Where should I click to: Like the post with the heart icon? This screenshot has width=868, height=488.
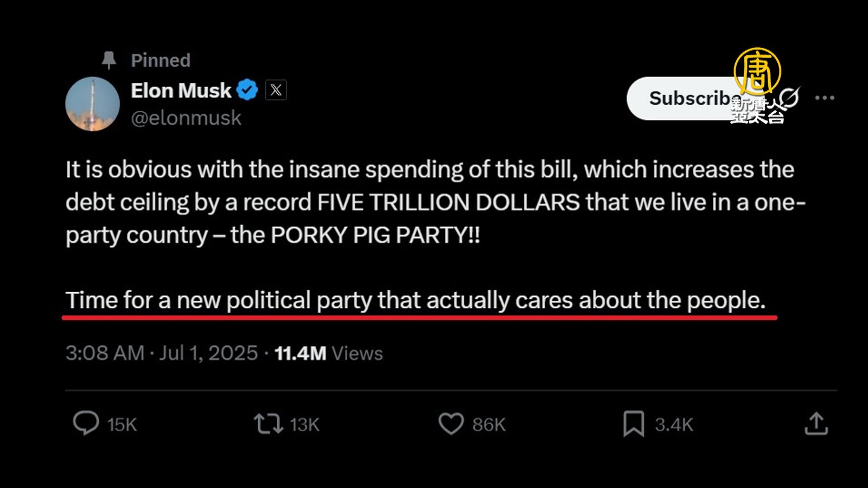tap(451, 423)
